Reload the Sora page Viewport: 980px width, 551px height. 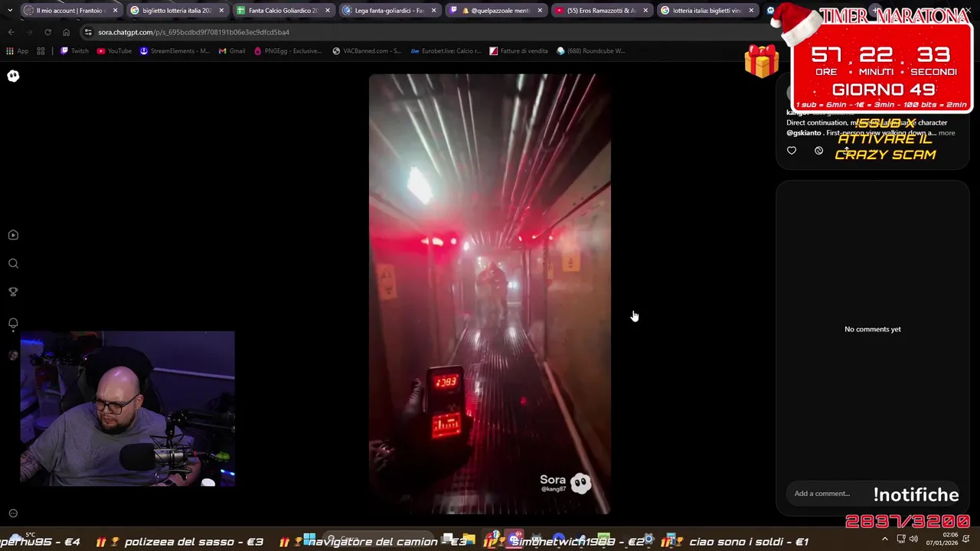click(x=47, y=32)
